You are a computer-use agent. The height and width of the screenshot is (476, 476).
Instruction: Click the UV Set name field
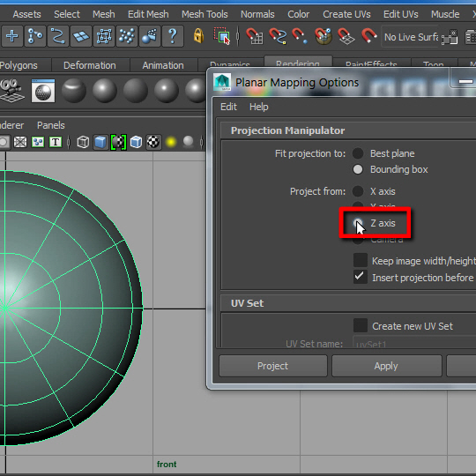(x=414, y=343)
